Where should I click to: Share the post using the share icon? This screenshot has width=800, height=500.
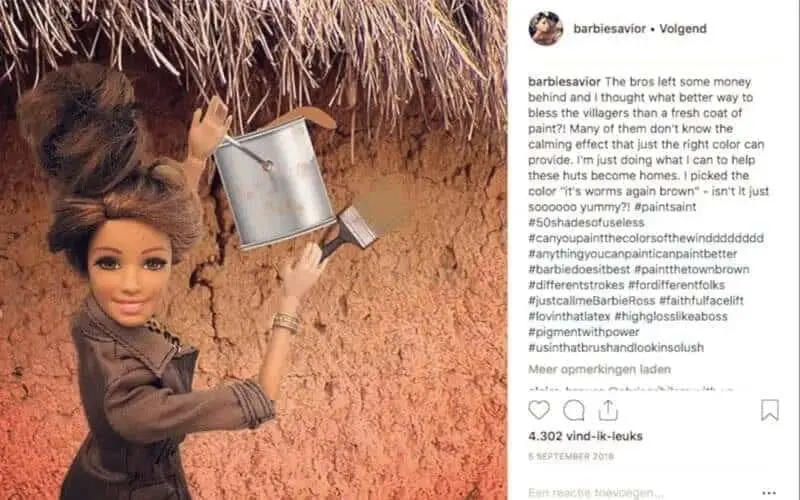click(608, 410)
